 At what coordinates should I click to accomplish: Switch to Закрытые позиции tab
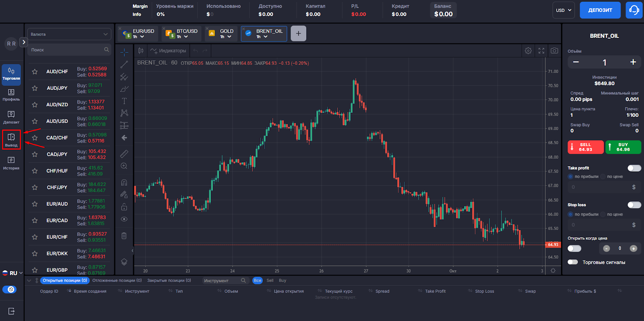(x=169, y=280)
